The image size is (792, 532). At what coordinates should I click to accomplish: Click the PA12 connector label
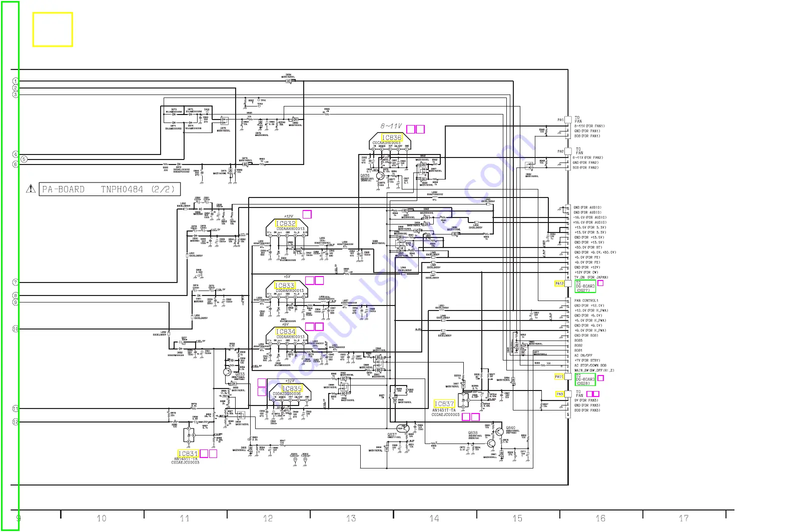[559, 283]
